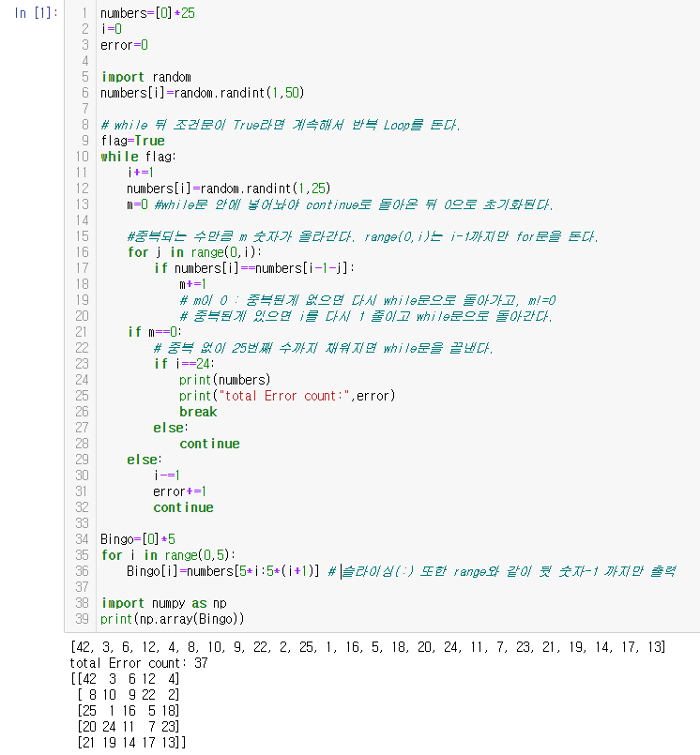Screen dimensions: 700x755
Task: Click 'if i==24:' on line 23
Action: (x=184, y=364)
